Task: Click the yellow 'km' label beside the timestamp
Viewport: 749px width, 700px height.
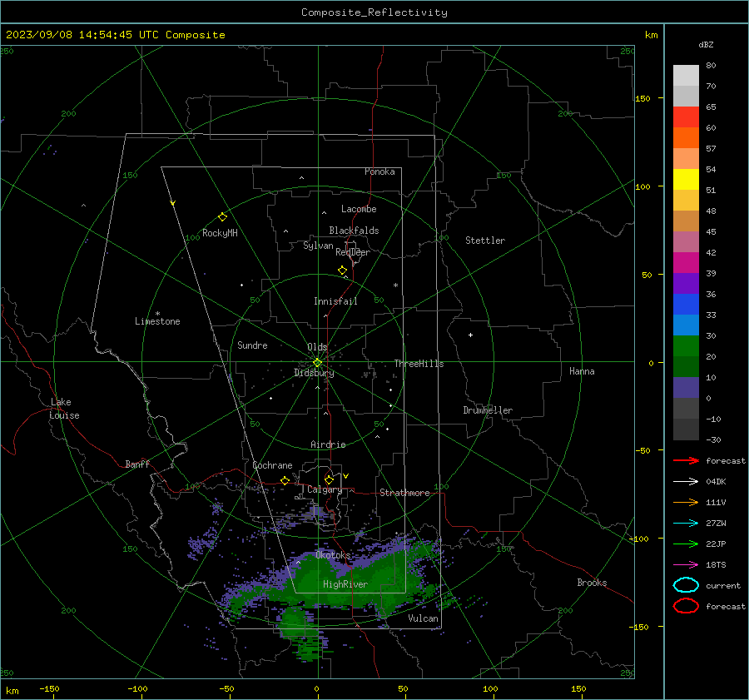Action: [x=651, y=35]
